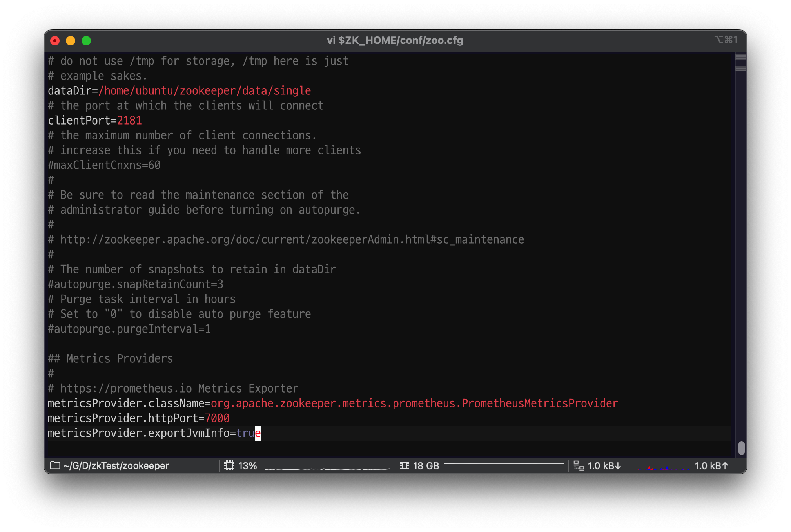Click the 1.0 kB download rate label

pyautogui.click(x=604, y=465)
